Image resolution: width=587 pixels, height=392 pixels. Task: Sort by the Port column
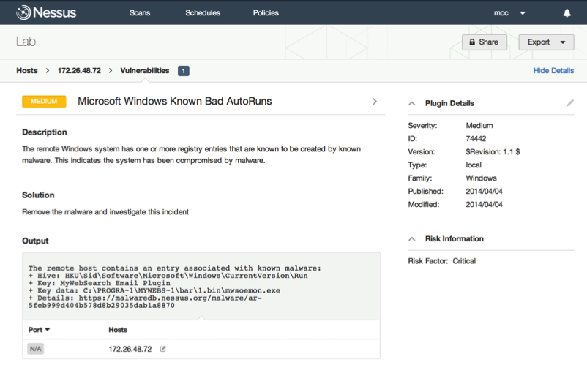39,330
